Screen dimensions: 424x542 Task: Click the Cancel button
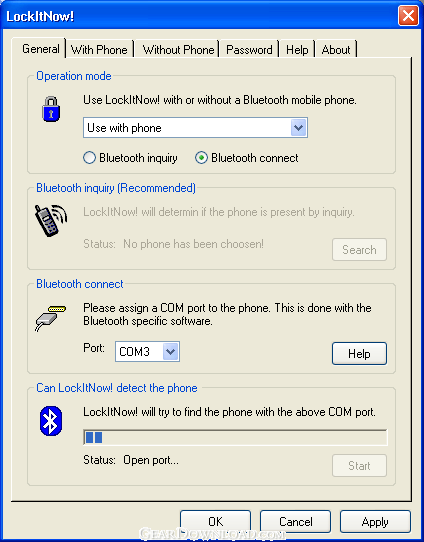pyautogui.click(x=295, y=521)
